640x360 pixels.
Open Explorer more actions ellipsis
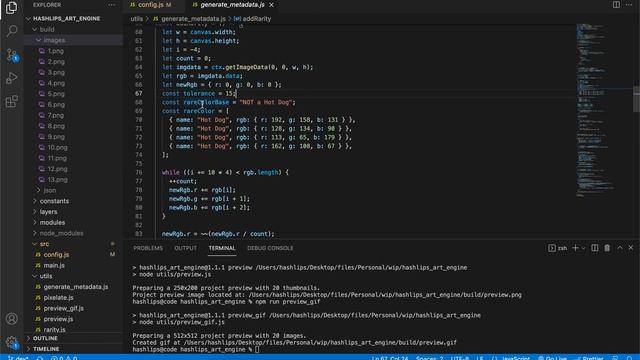click(111, 5)
